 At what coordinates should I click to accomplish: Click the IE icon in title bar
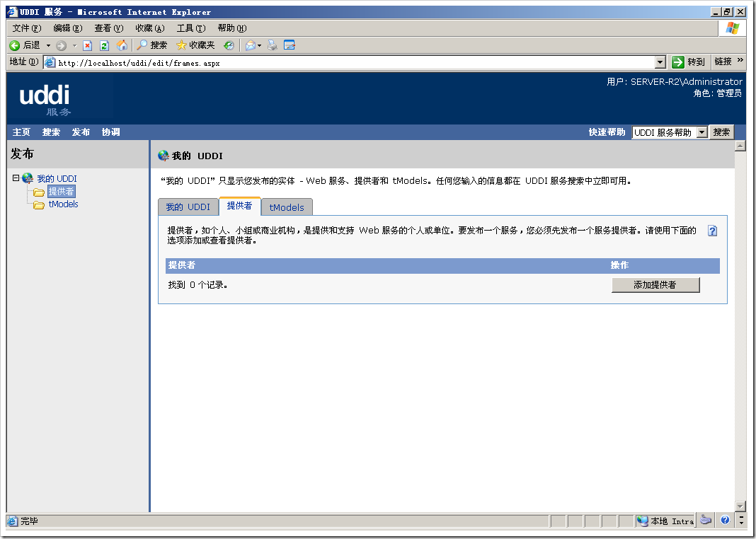pos(13,11)
